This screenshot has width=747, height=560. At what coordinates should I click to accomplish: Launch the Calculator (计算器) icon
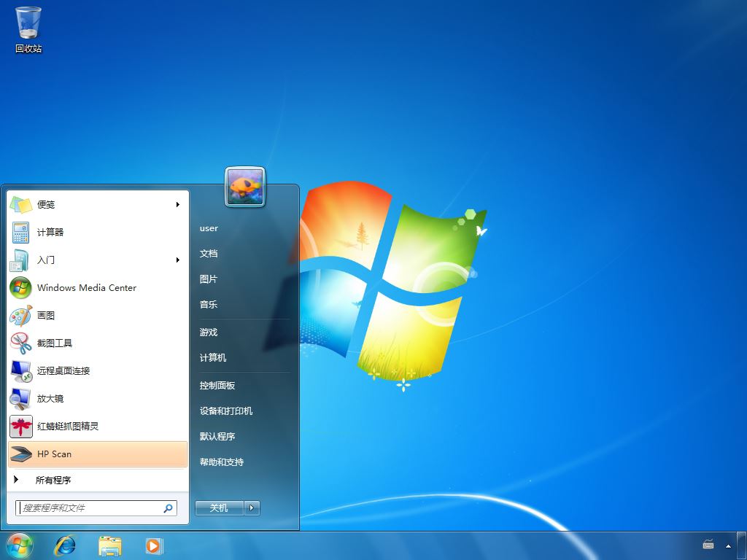point(20,233)
